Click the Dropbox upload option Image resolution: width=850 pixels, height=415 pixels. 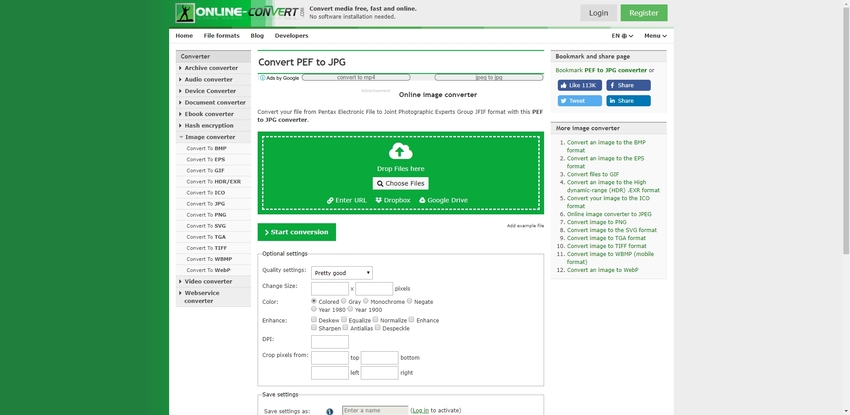click(393, 200)
